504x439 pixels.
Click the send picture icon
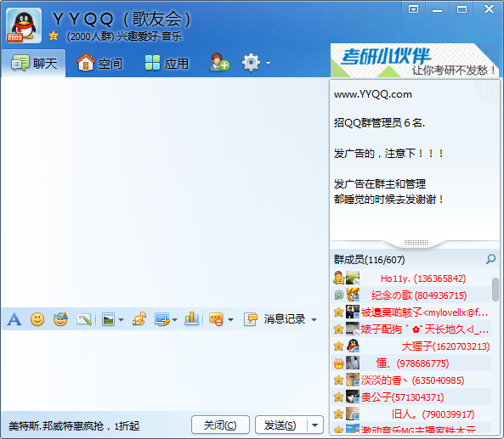[108, 319]
